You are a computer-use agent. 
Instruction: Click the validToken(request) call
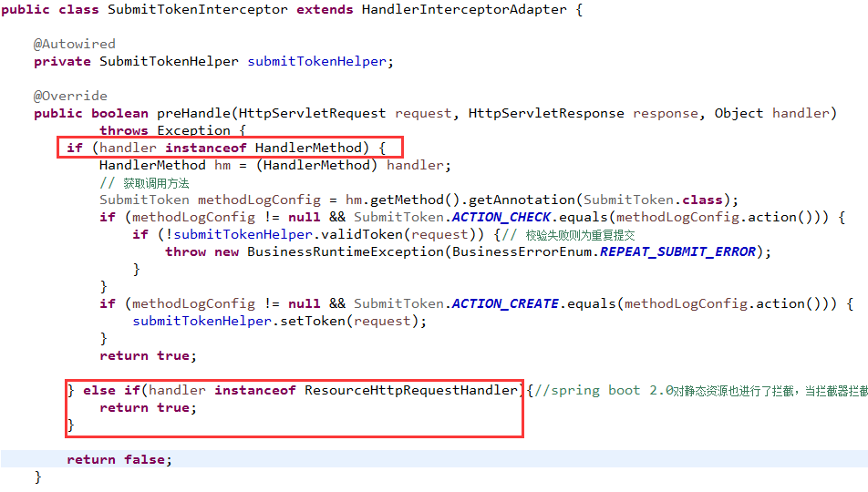pyautogui.click(x=397, y=235)
